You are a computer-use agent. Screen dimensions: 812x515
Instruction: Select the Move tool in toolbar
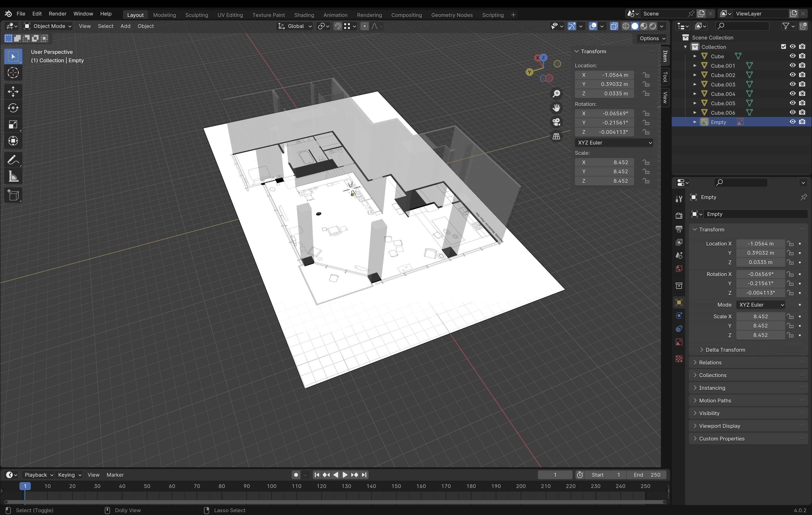[13, 91]
